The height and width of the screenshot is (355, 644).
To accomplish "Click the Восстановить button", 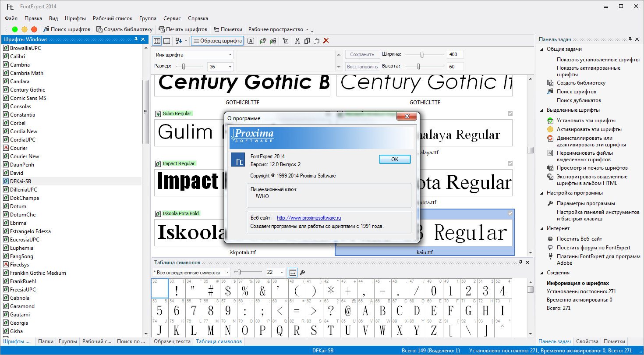I will click(x=362, y=67).
